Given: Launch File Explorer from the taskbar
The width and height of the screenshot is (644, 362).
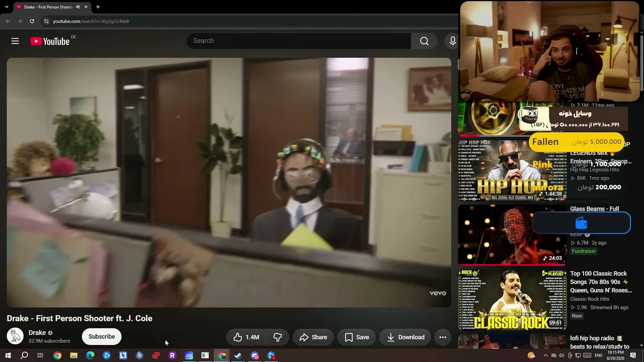Looking at the screenshot, I should click(x=73, y=356).
